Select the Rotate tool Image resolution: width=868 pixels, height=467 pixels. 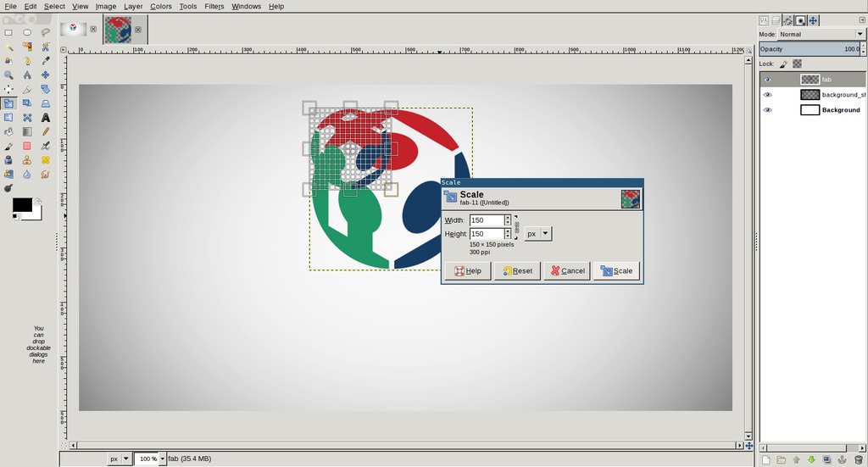click(46, 89)
